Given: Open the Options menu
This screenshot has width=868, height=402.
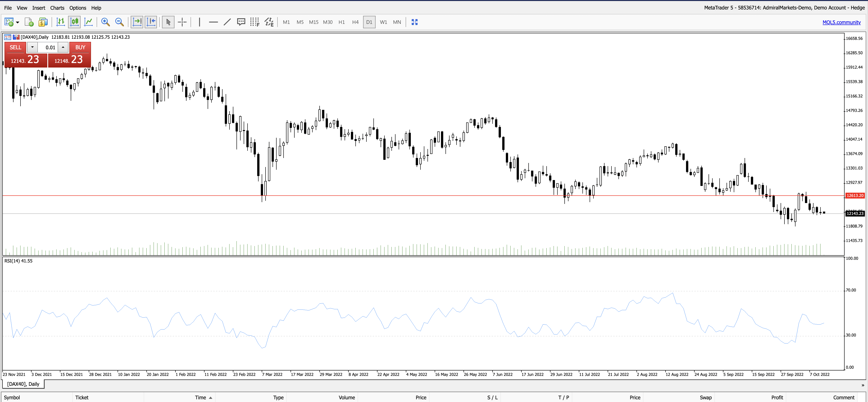Looking at the screenshot, I should point(78,8).
